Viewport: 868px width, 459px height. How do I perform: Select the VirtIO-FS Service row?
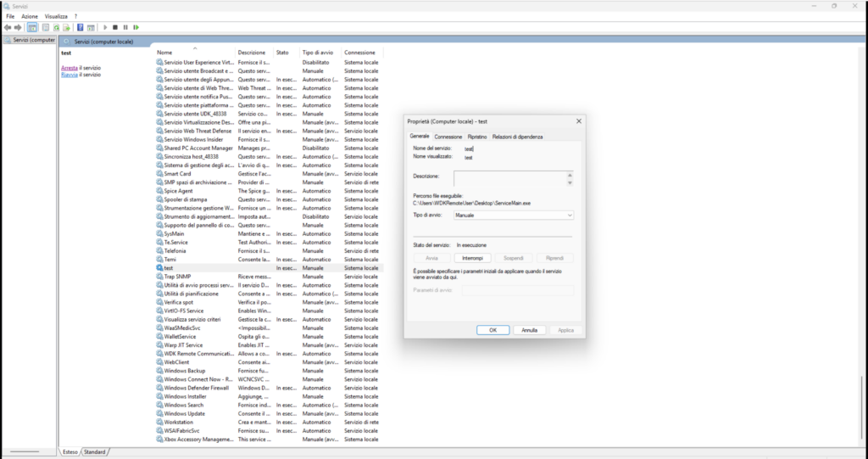pyautogui.click(x=269, y=311)
